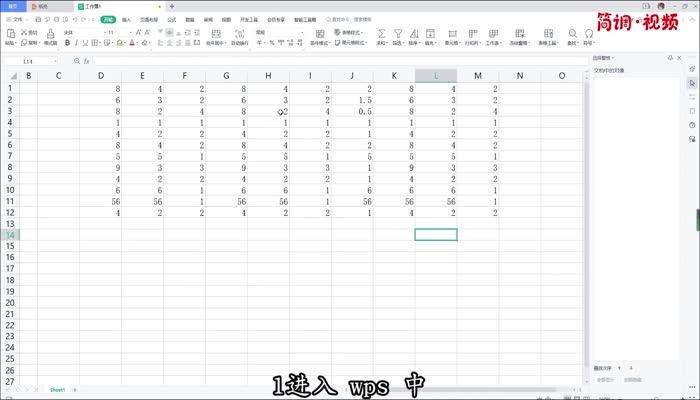Image resolution: width=700 pixels, height=400 pixels.
Task: Click the Table Tools icon
Action: click(x=549, y=33)
